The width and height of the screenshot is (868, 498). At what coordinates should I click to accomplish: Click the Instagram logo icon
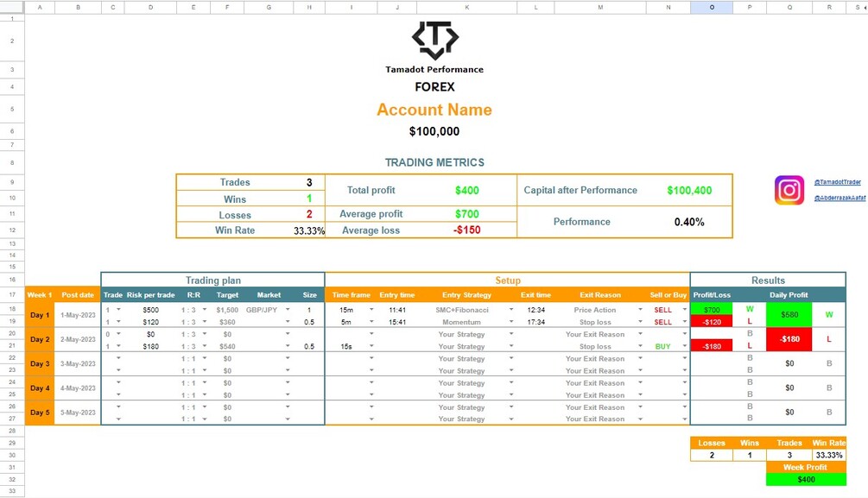[789, 191]
